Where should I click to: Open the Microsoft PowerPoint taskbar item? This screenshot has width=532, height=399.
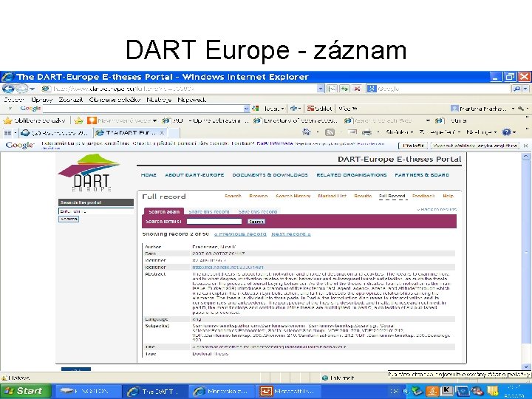pyautogui.click(x=287, y=391)
